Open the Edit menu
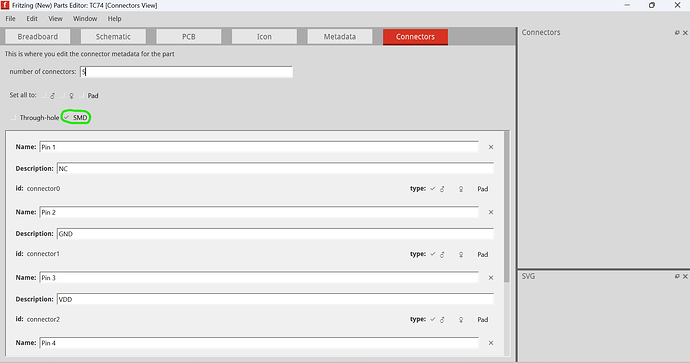Screen dimensions: 690x363 tap(32, 18)
